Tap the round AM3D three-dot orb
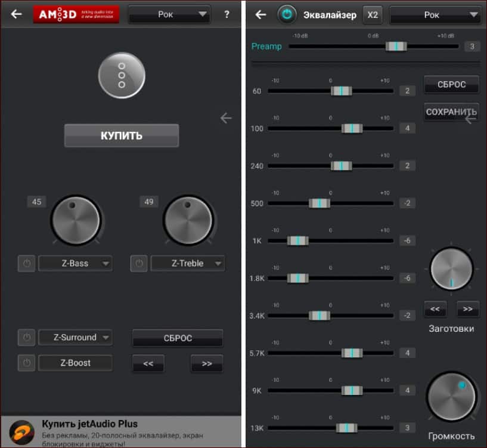Screen dimensions: 487x448 pyautogui.click(x=122, y=75)
